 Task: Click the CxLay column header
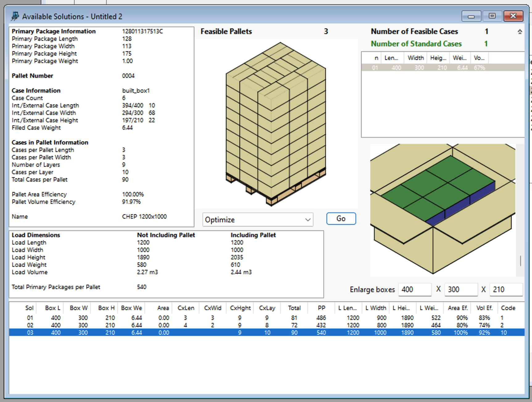(267, 308)
